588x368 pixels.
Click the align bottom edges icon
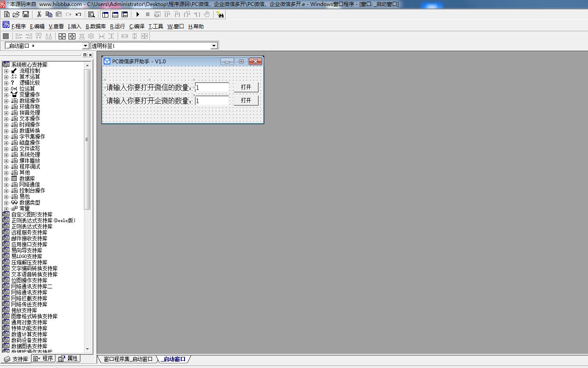(48, 36)
